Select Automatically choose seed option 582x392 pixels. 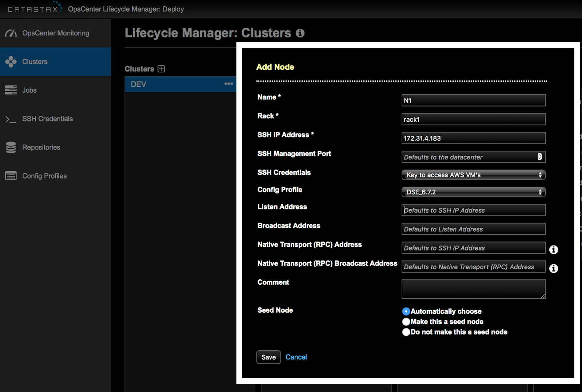[406, 311]
